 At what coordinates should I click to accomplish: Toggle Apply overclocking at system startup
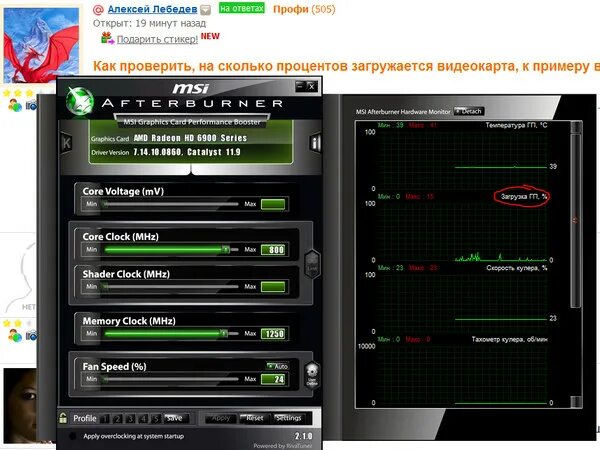coord(72,436)
